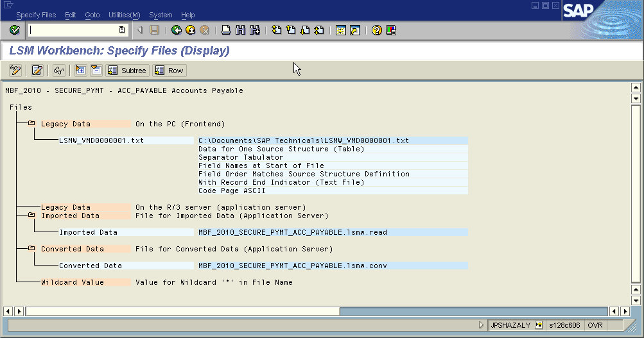Click the Print icon
The width and height of the screenshot is (644, 338).
(x=226, y=30)
